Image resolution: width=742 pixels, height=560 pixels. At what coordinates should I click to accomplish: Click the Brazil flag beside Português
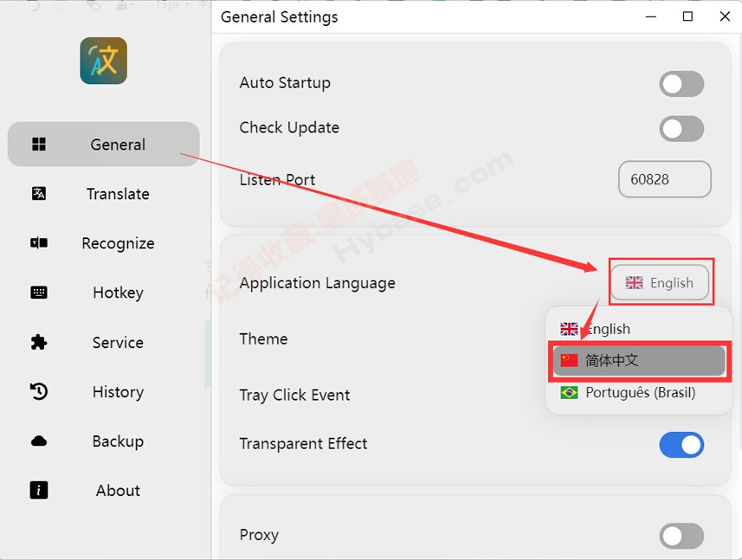[569, 393]
